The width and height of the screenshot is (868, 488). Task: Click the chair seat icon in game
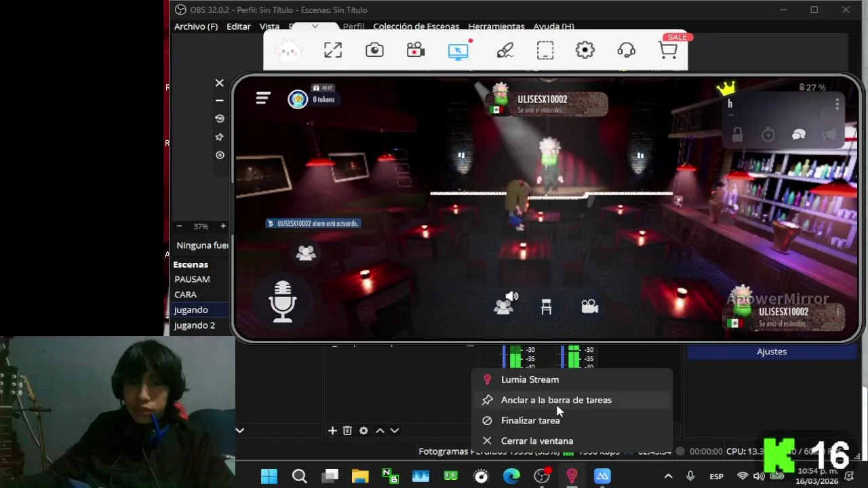[x=547, y=307]
